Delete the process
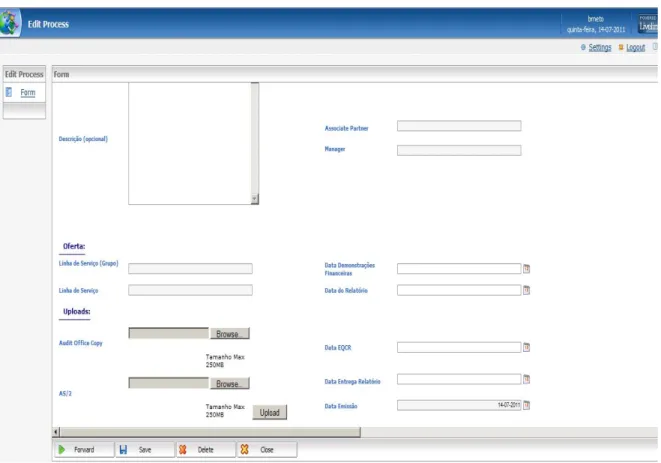This screenshot has width=661, height=463. click(x=206, y=450)
